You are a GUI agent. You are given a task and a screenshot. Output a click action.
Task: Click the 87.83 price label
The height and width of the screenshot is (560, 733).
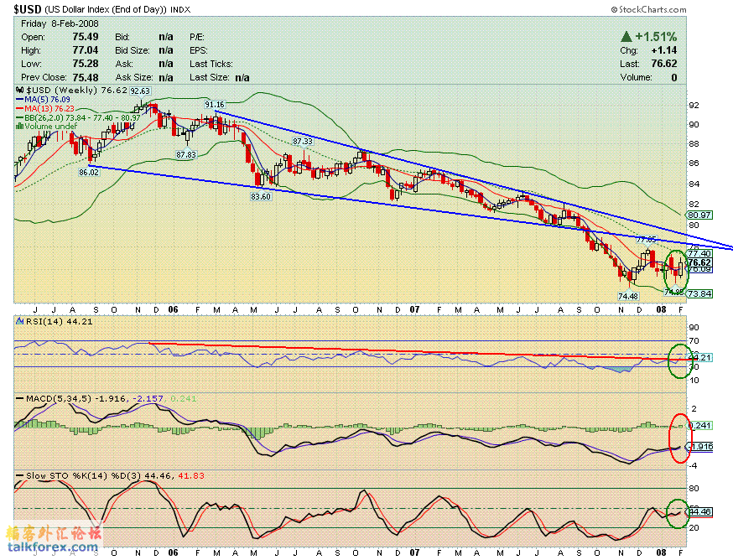pyautogui.click(x=186, y=154)
